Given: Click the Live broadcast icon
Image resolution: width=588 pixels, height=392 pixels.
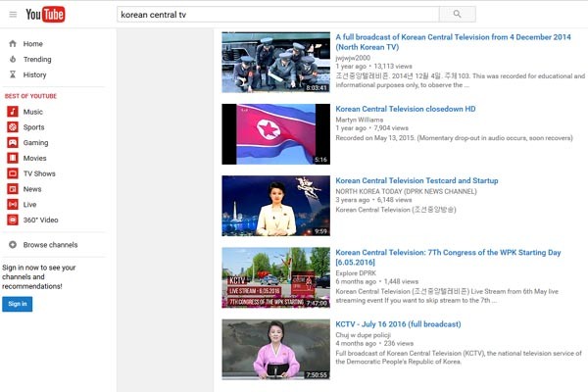Looking at the screenshot, I should 13,205.
